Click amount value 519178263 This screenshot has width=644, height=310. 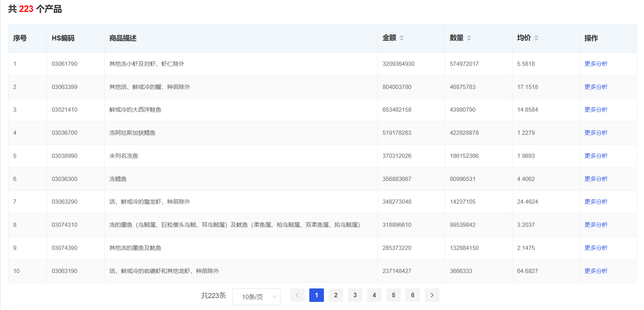point(397,133)
